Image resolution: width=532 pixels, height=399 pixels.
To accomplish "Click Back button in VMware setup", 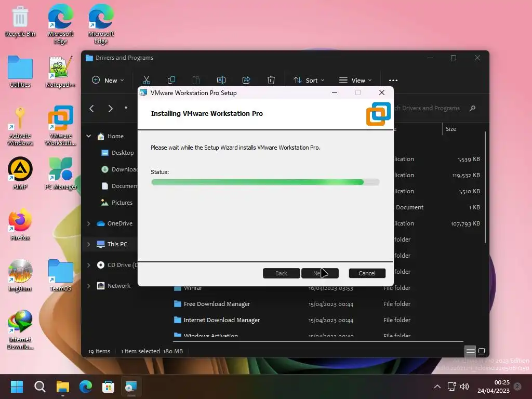I will tap(281, 273).
